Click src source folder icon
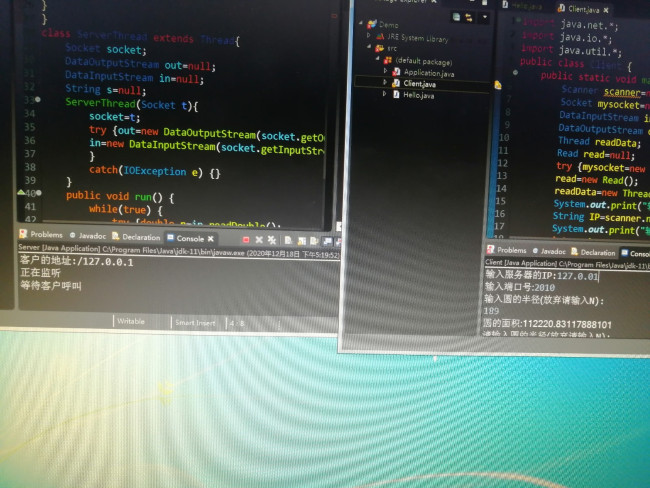The height and width of the screenshot is (488, 650). point(379,48)
